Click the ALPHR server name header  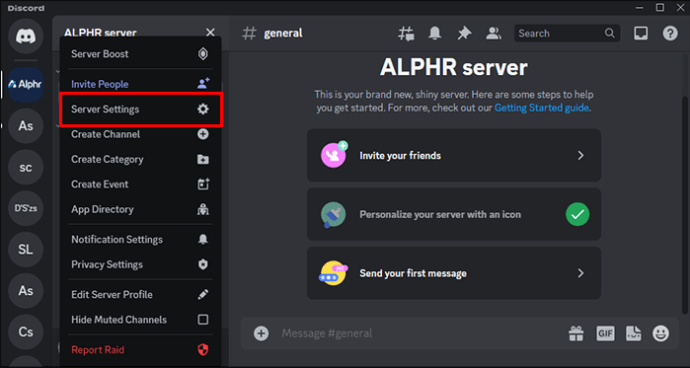100,33
